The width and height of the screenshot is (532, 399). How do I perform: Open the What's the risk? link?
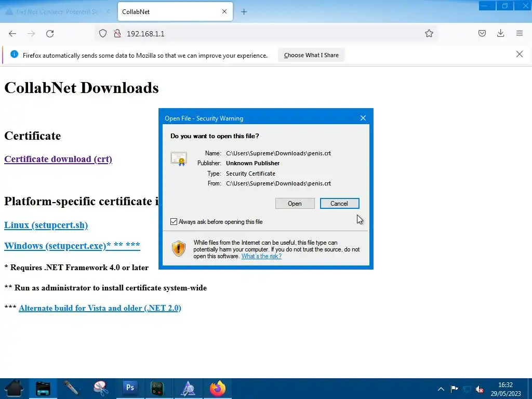tap(261, 256)
